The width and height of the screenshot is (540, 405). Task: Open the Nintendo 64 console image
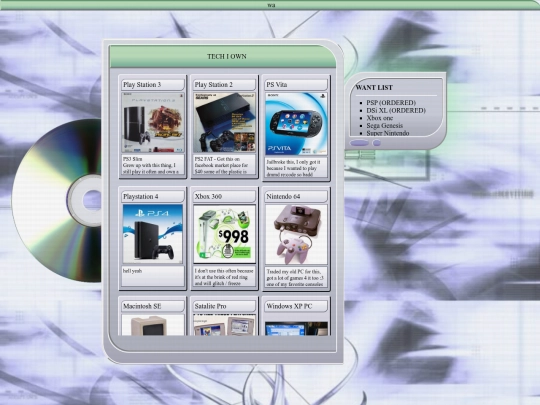(x=296, y=235)
